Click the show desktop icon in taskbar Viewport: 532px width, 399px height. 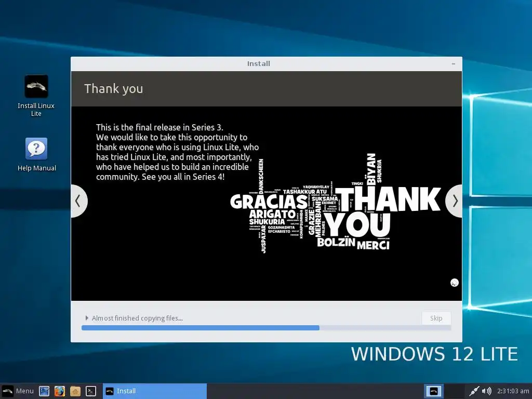[44, 391]
